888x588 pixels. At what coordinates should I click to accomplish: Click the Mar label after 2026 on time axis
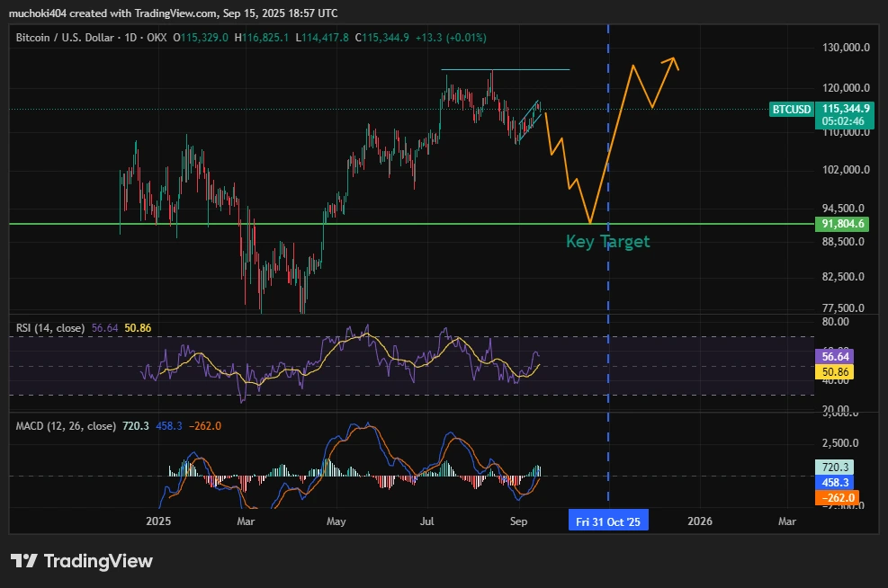click(787, 521)
